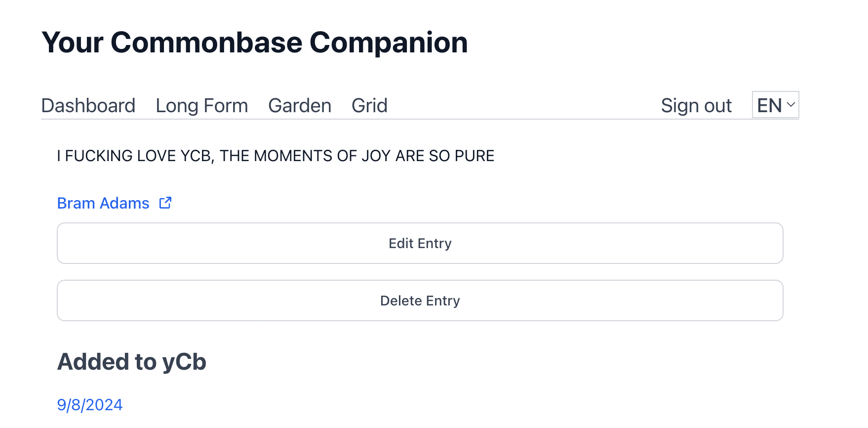Switch to the Long Form tab
The image size is (868, 428).
coord(201,106)
